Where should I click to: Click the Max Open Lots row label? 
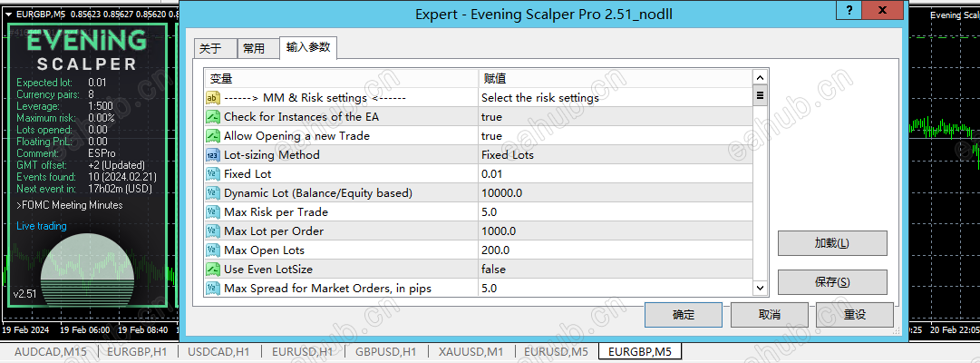pyautogui.click(x=265, y=250)
